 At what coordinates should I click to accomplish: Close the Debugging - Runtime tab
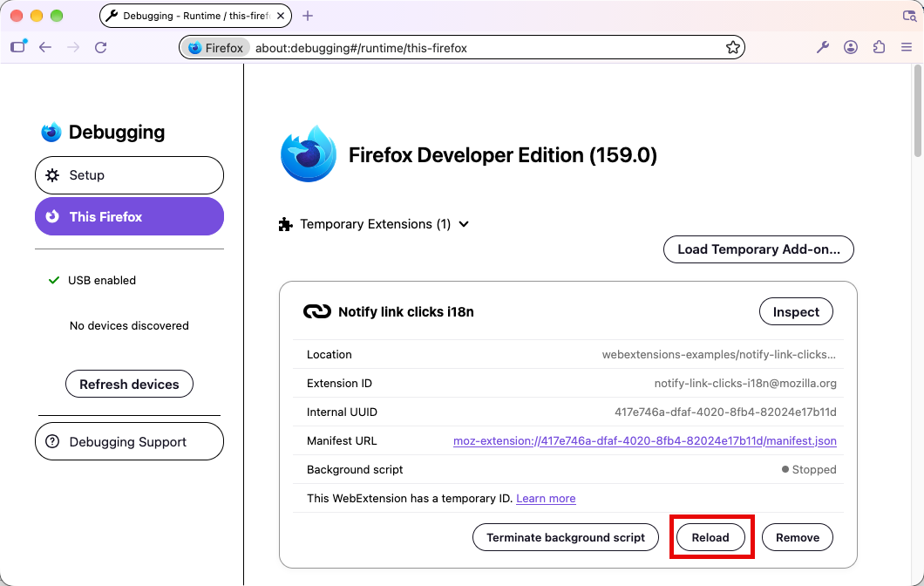tap(281, 16)
